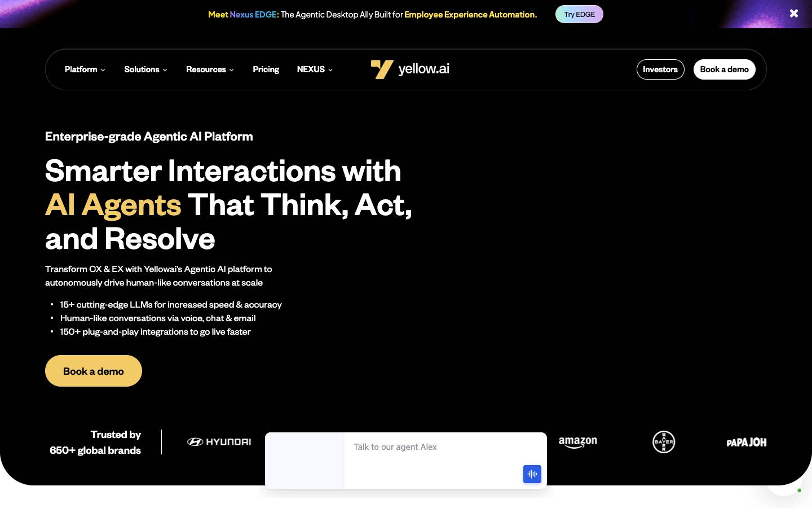The width and height of the screenshot is (812, 508).
Task: Click the Smarter Interactions with heading
Action: tap(223, 170)
